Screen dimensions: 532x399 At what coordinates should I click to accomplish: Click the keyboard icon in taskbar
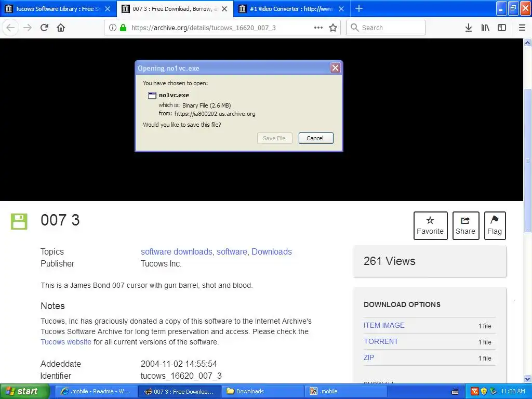coord(455,392)
